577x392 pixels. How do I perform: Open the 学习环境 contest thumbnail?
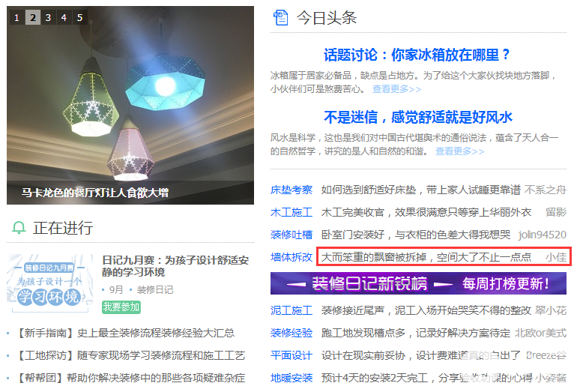[49, 283]
